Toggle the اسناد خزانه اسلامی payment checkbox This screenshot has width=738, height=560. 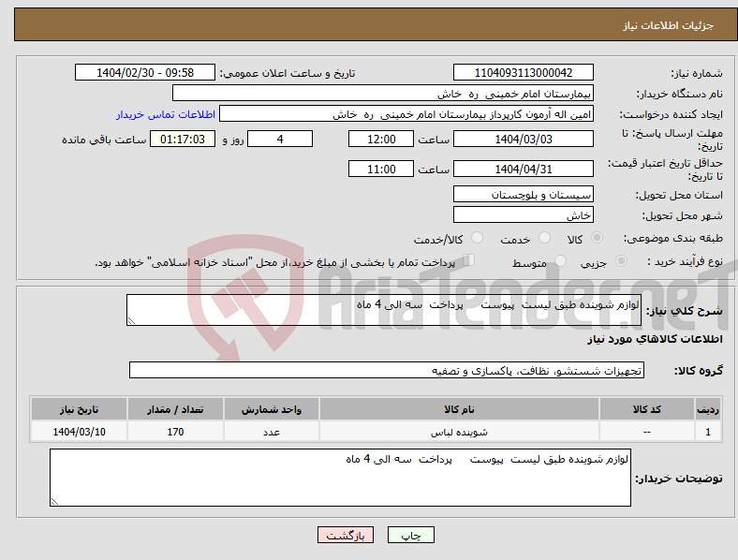469,260
